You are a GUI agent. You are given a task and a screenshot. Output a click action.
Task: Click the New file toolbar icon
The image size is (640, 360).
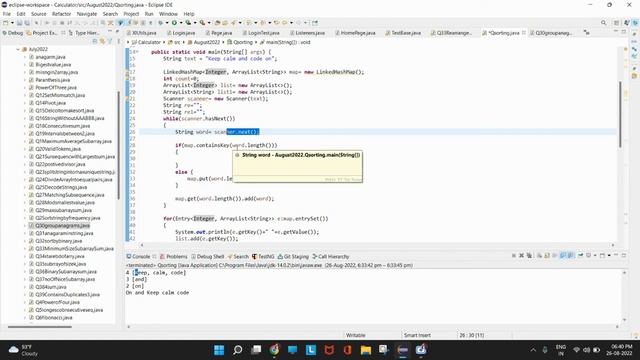(6, 23)
